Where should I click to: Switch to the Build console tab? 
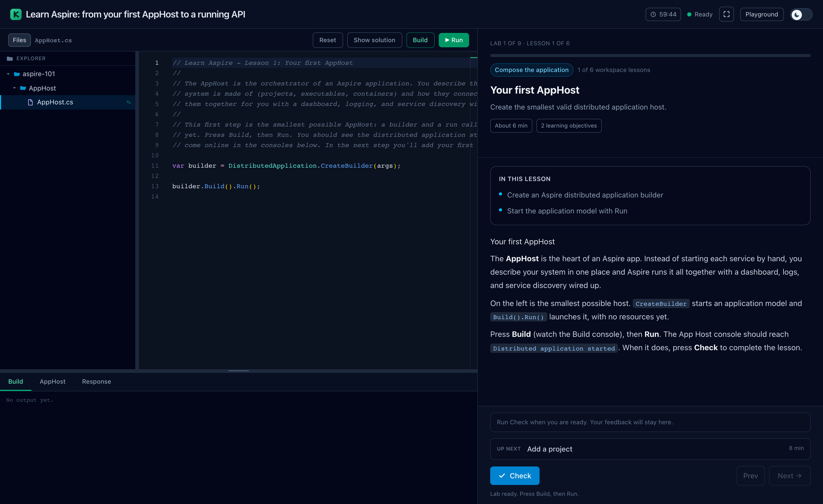(16, 381)
